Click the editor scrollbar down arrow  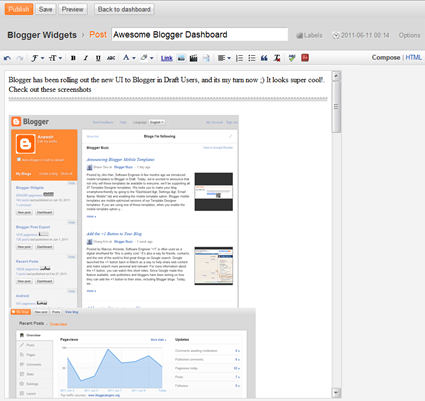336,393
